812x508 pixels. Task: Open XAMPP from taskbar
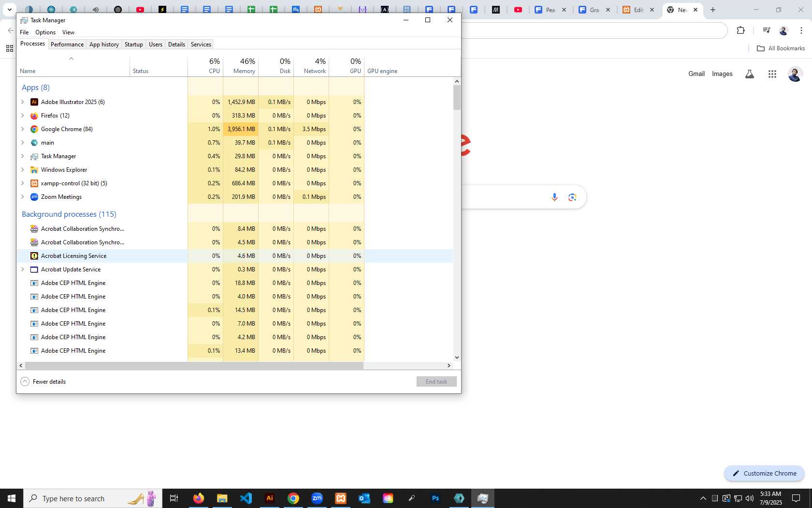click(x=341, y=498)
